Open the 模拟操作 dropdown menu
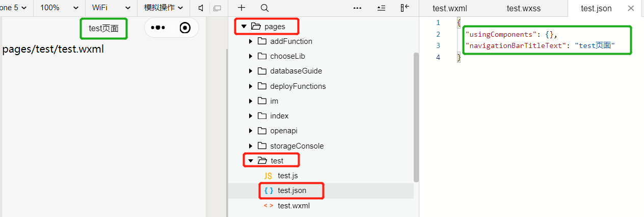 click(163, 8)
